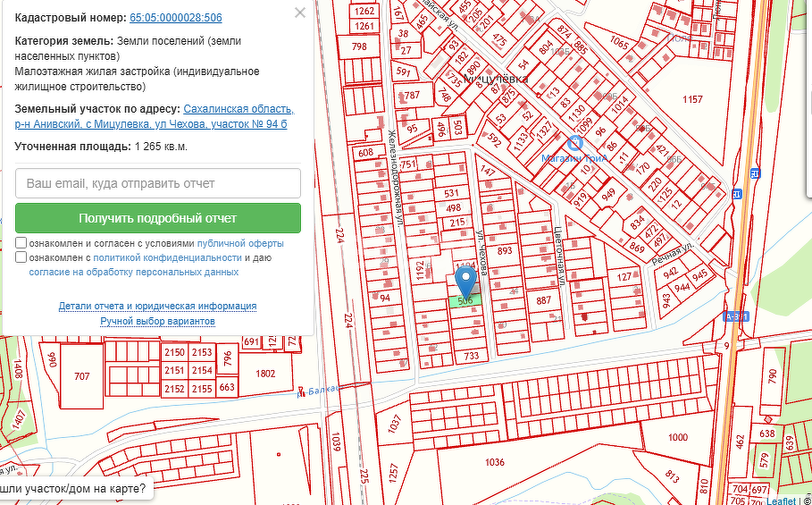The height and width of the screenshot is (505, 812).
Task: Click the Магазин ТриА shop icon
Action: (575, 142)
